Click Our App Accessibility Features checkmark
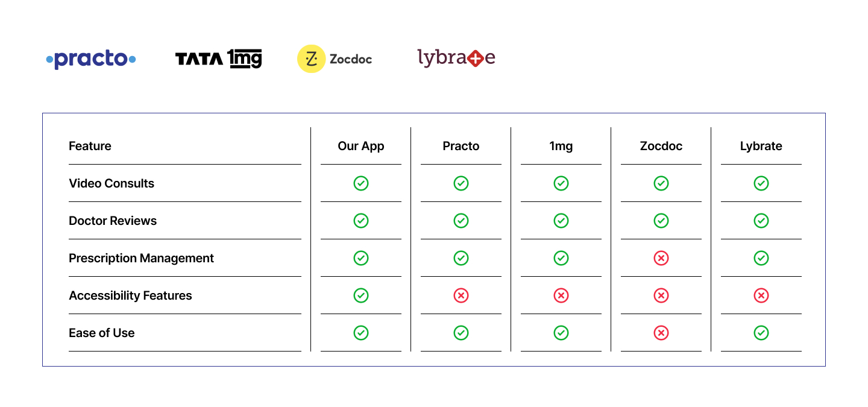868x407 pixels. click(361, 295)
